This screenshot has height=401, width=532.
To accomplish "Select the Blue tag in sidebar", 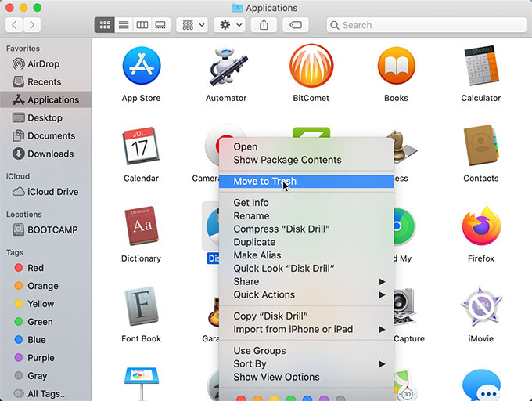I will (x=45, y=340).
